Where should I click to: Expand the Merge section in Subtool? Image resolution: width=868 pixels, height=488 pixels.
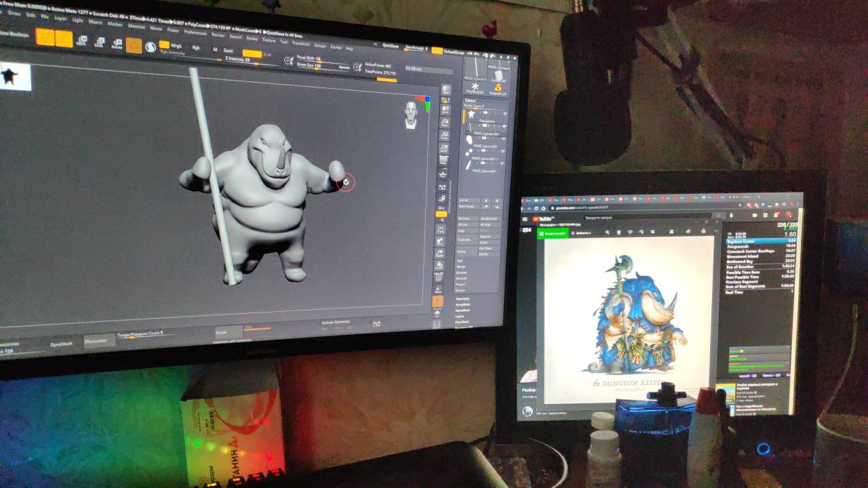[461, 267]
